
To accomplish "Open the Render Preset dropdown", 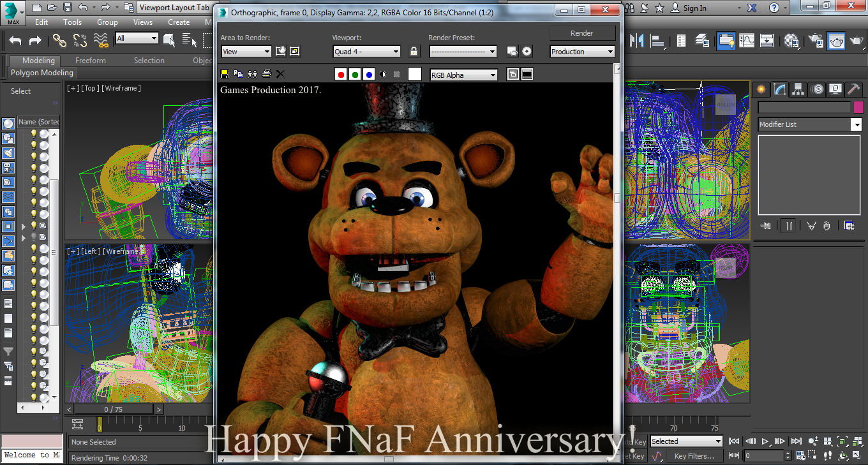I will pos(463,52).
